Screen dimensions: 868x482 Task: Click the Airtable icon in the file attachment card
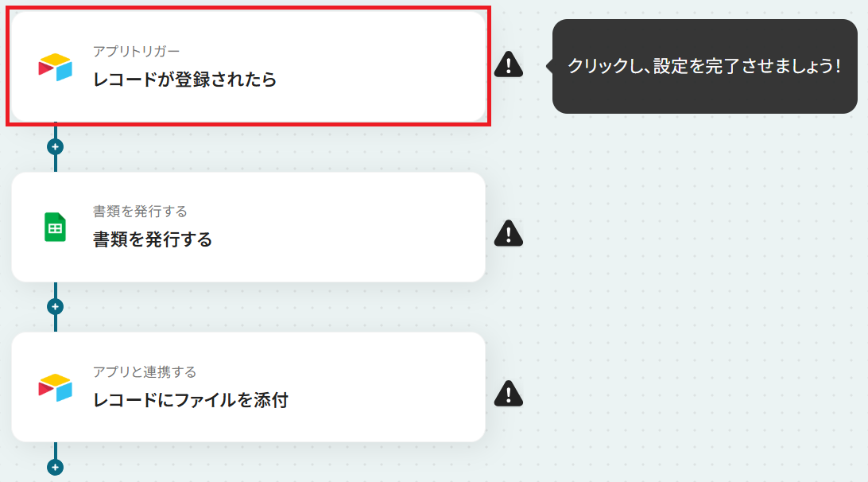[56, 387]
